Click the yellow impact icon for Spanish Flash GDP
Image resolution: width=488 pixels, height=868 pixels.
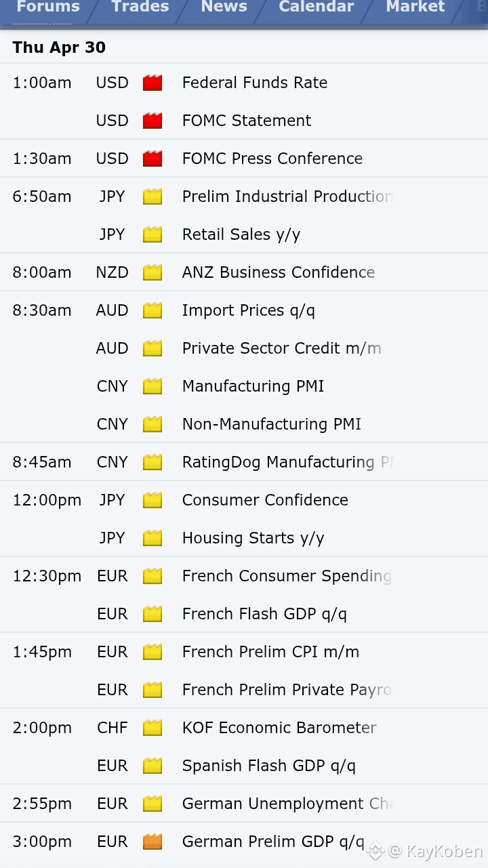coord(152,766)
